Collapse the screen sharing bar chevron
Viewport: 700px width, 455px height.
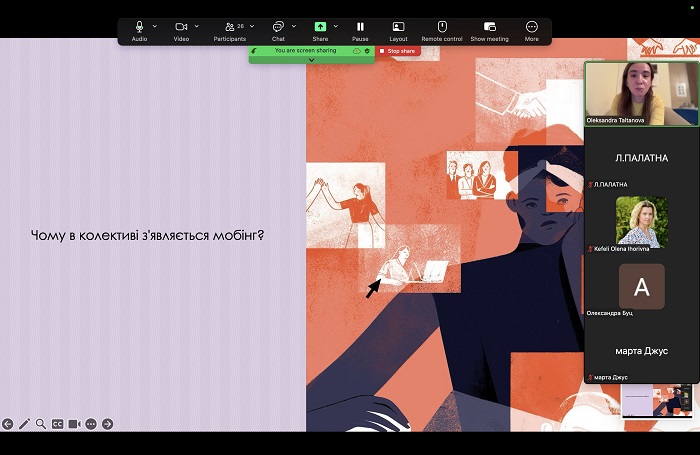pyautogui.click(x=311, y=60)
